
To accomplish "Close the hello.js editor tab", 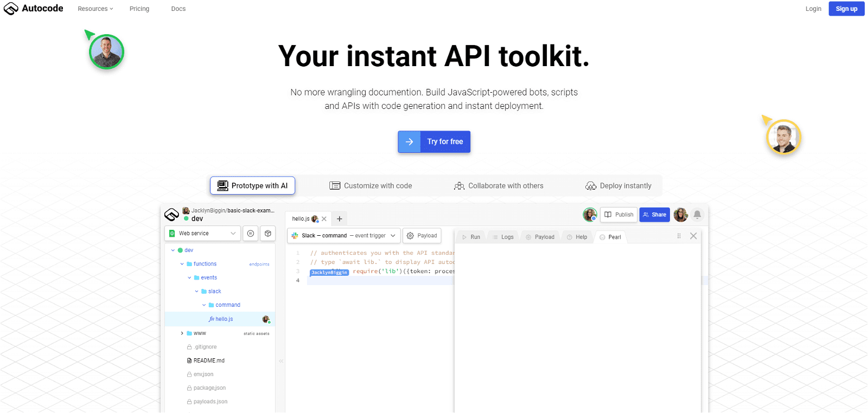I will pos(324,219).
